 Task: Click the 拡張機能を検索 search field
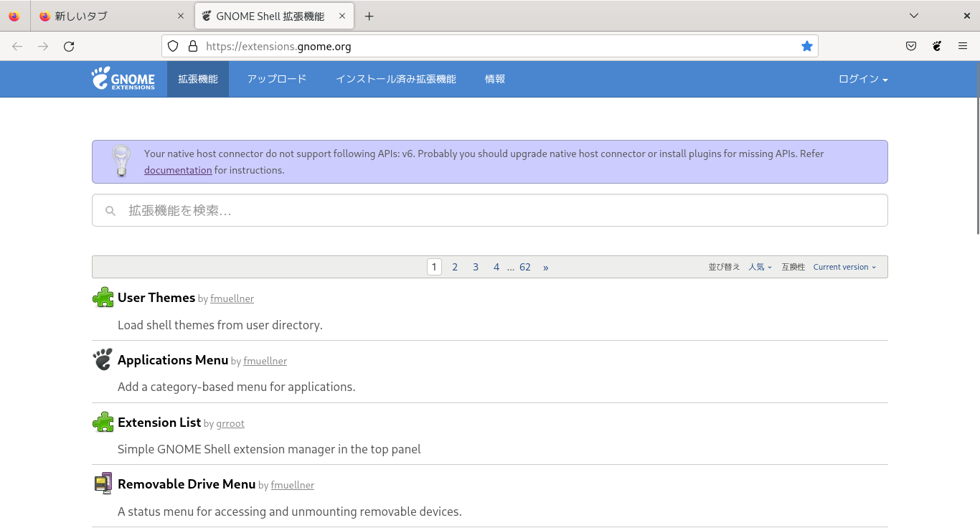coord(490,210)
